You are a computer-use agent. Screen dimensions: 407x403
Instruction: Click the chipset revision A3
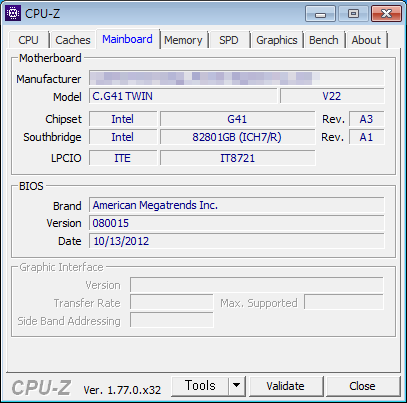366,119
